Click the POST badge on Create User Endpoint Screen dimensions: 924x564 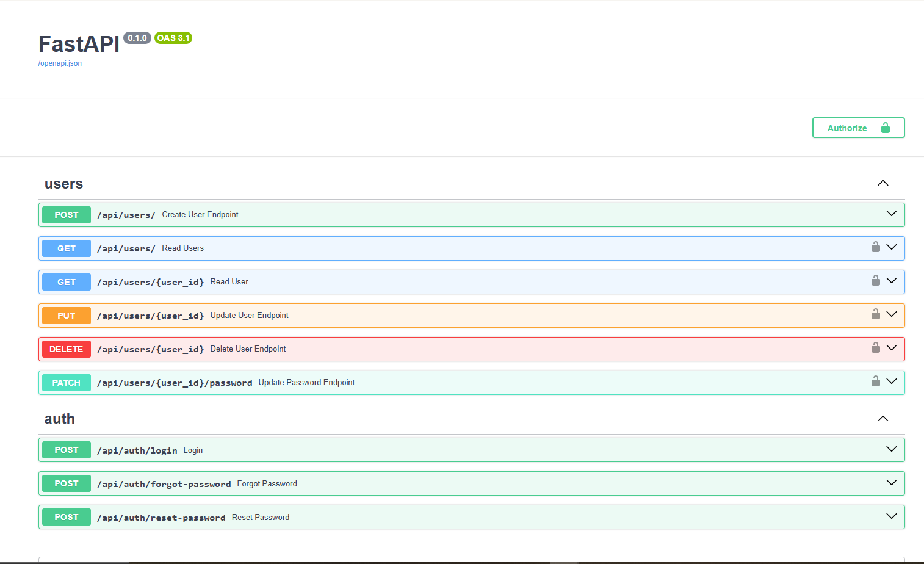(66, 214)
